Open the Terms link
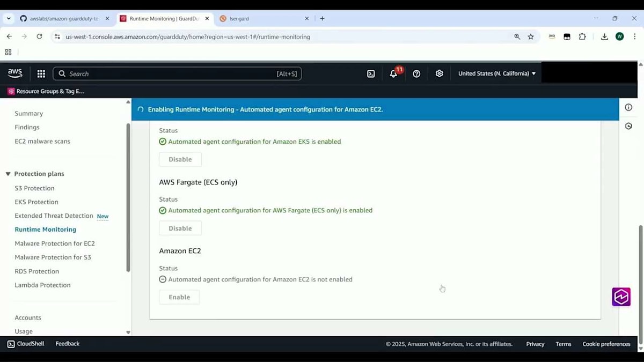 point(563,344)
